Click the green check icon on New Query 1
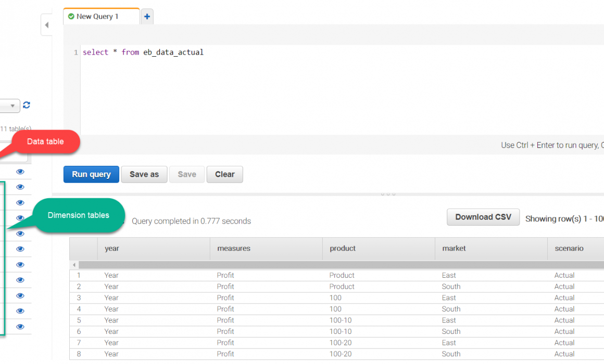Image resolution: width=604 pixels, height=364 pixels. click(71, 17)
